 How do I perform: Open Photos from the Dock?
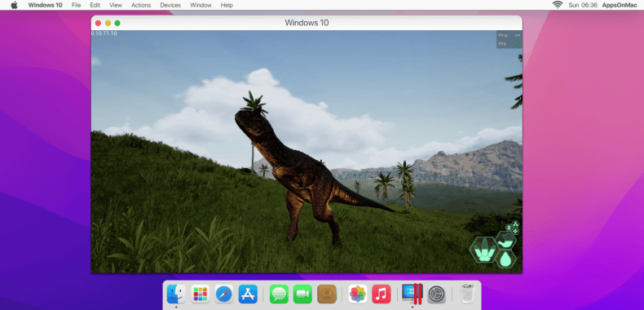point(358,294)
